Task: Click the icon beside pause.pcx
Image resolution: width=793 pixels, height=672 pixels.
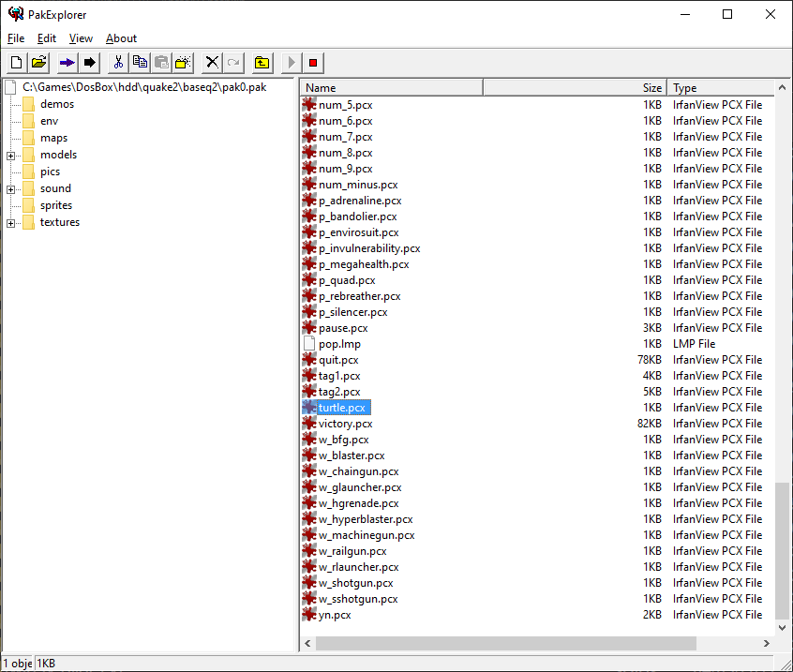Action: pyautogui.click(x=309, y=328)
